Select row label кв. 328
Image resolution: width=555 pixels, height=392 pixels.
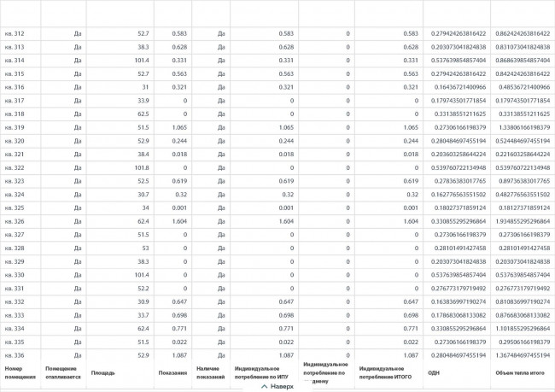click(x=15, y=249)
